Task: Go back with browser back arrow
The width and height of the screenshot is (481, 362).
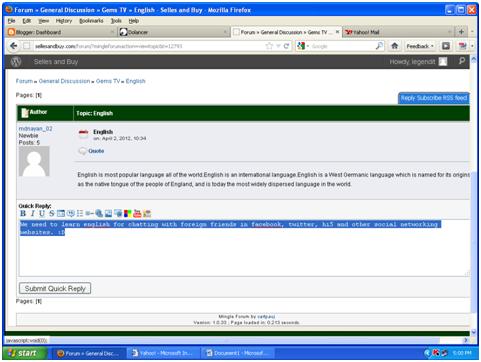Action: click(14, 46)
